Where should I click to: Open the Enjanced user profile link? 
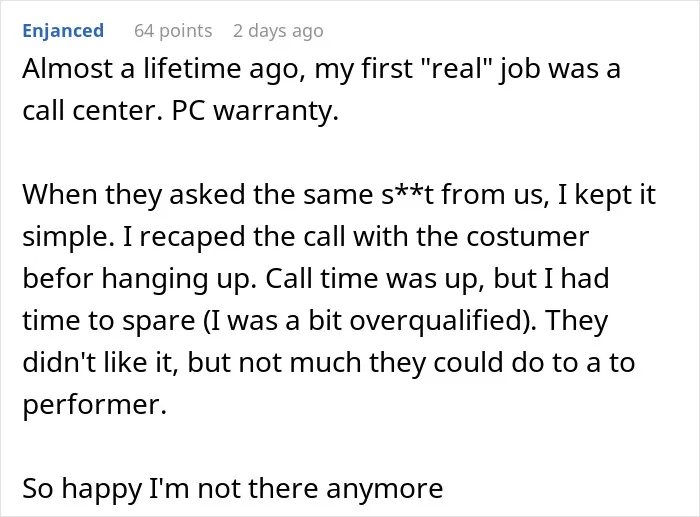click(63, 31)
